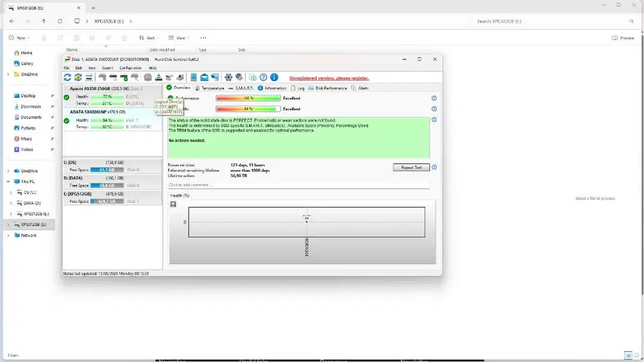
Task: Click the Health 94% bar in Overview
Action: (248, 109)
